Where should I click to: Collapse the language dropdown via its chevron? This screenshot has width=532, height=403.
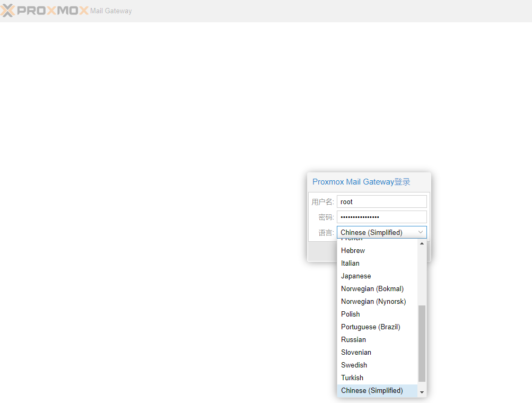click(420, 232)
